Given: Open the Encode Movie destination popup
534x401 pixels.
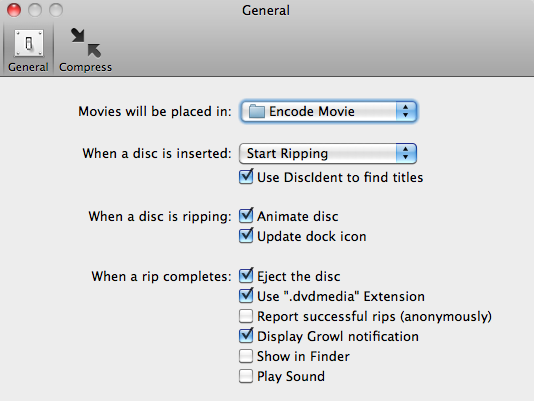Looking at the screenshot, I should tap(328, 111).
